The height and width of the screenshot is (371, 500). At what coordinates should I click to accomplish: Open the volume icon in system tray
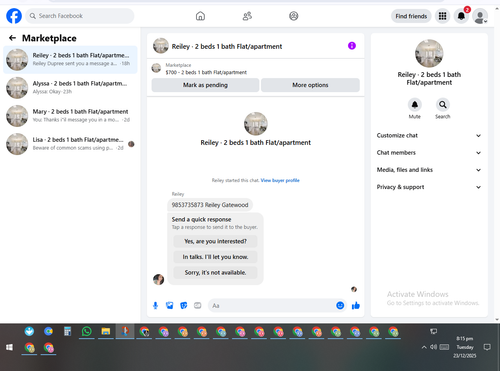(x=433, y=347)
